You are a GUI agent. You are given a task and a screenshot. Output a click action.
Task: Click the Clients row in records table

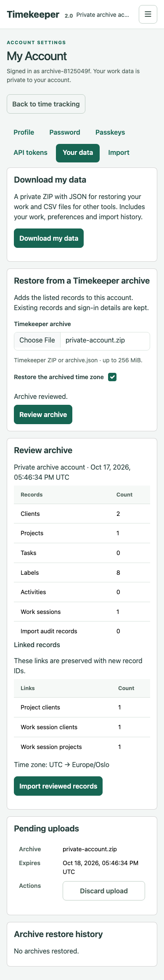(x=82, y=514)
